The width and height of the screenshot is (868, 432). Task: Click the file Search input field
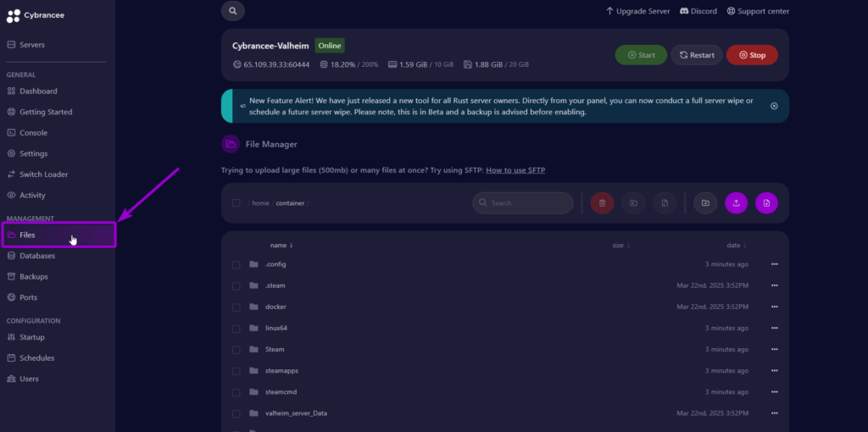[522, 203]
